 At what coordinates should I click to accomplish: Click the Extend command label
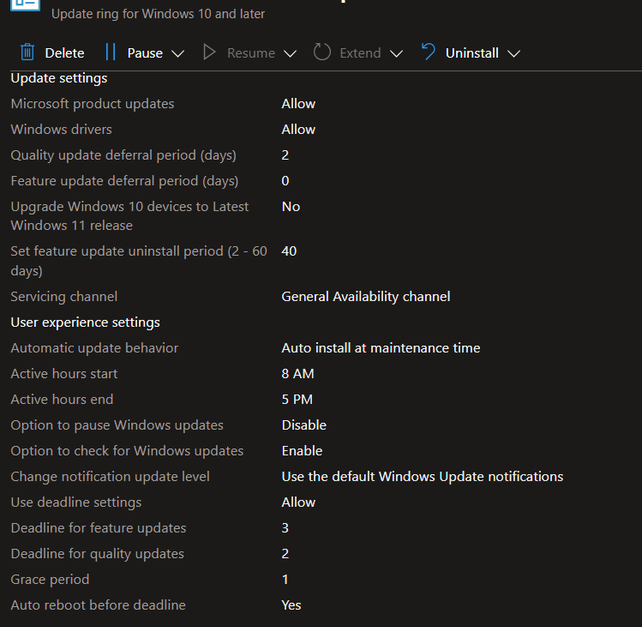360,53
